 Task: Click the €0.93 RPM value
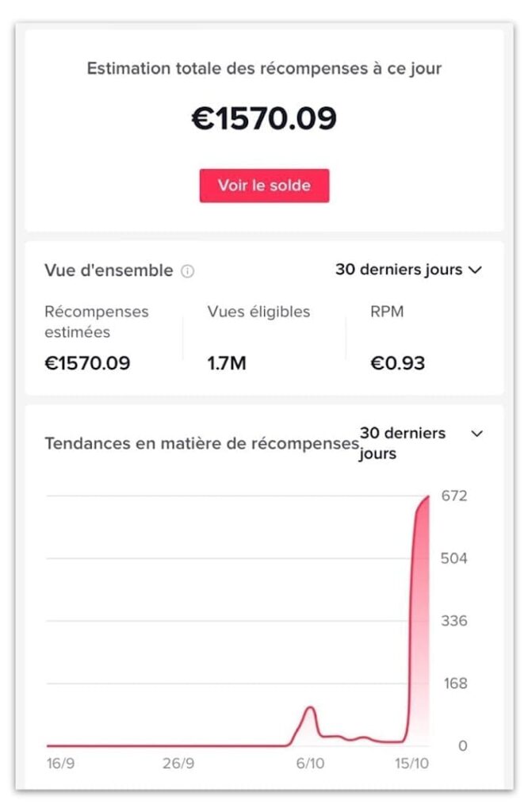click(397, 364)
